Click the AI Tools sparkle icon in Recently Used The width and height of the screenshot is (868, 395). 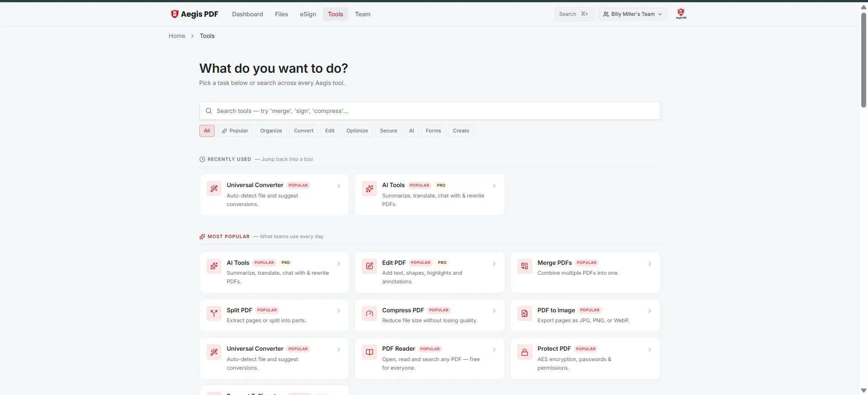tap(369, 188)
